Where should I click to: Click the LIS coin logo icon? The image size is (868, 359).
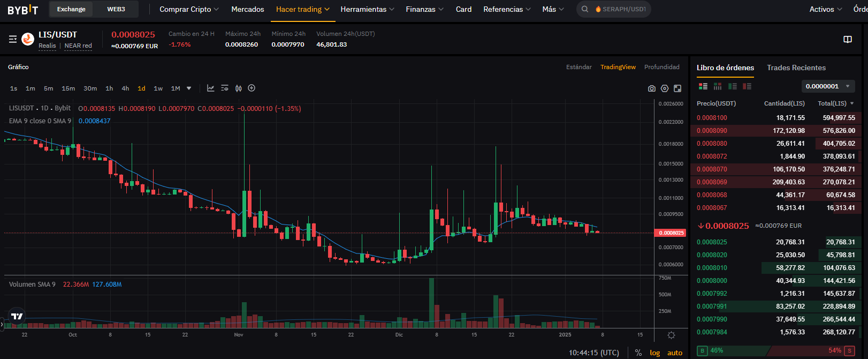pos(28,39)
